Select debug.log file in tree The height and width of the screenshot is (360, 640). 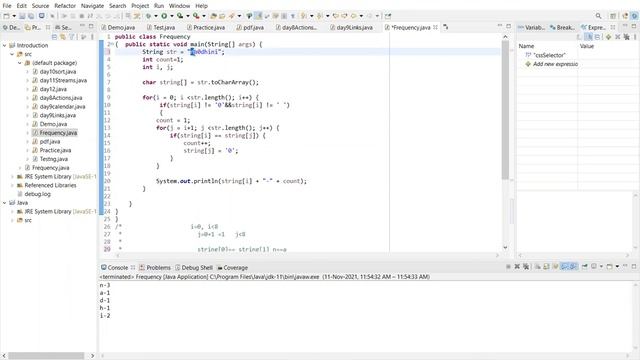coord(34,194)
